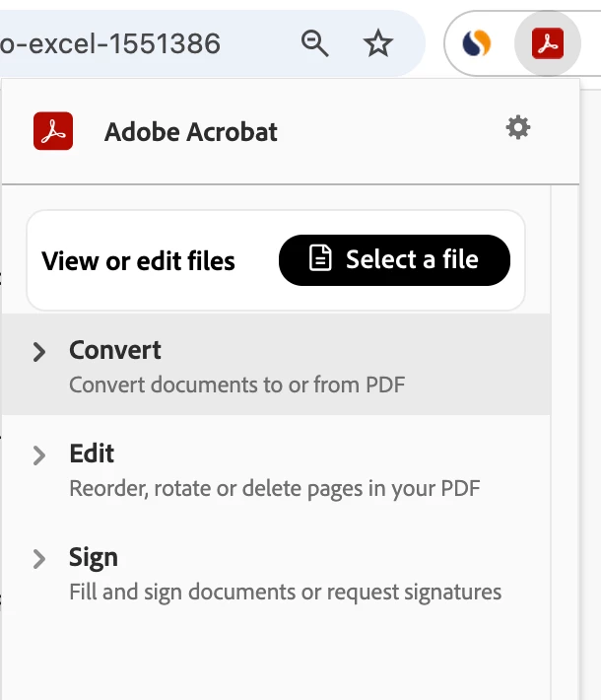Click the 'View or edit files' label
Image resolution: width=601 pixels, height=700 pixels.
138,260
